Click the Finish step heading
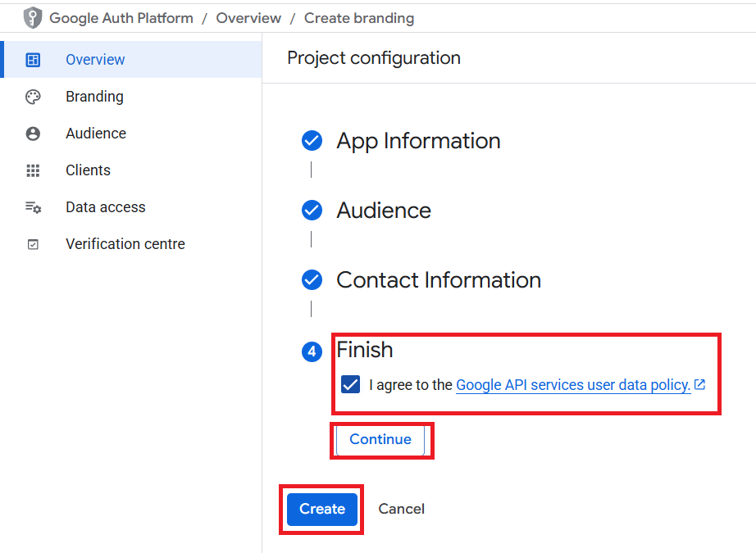Screen dimensions: 756x553 (x=365, y=350)
